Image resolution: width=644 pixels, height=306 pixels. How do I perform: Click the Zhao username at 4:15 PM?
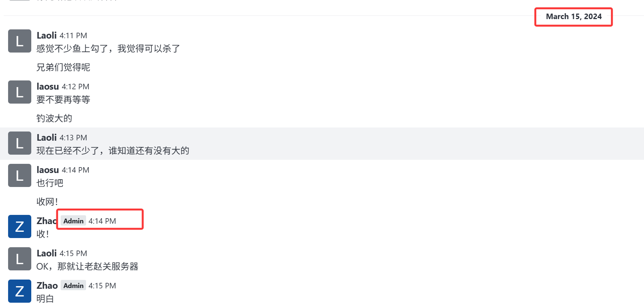[x=47, y=285]
